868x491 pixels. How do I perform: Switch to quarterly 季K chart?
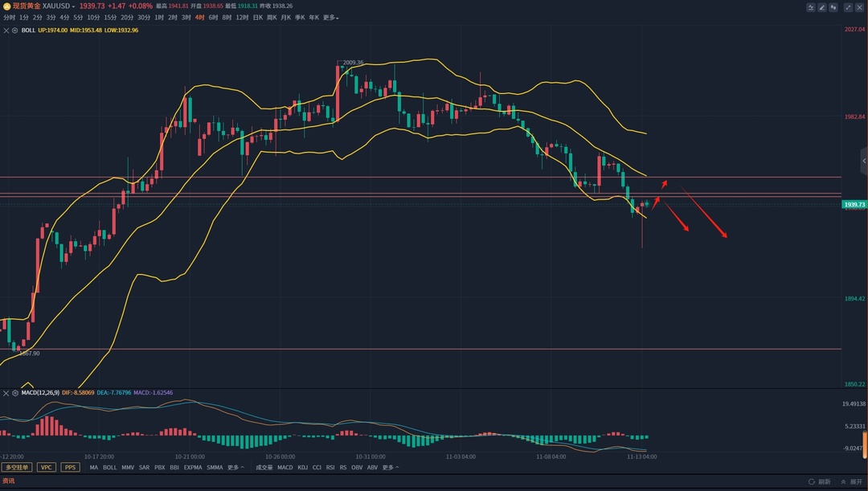coord(300,18)
